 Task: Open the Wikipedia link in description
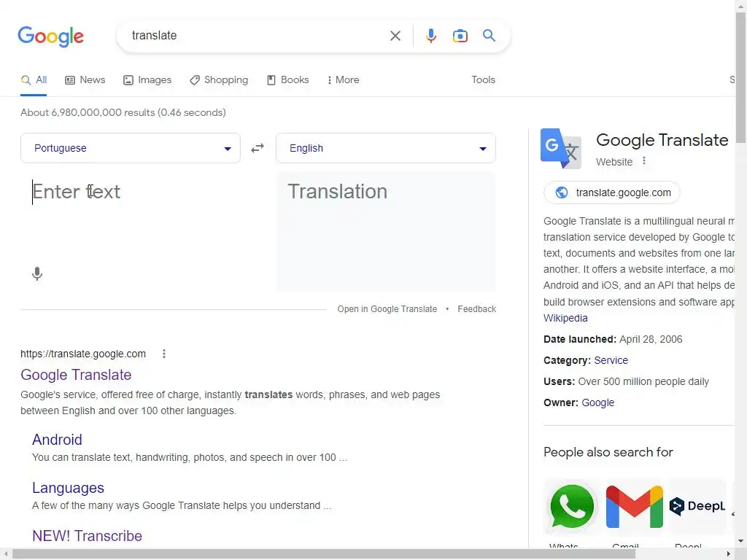pyautogui.click(x=565, y=318)
